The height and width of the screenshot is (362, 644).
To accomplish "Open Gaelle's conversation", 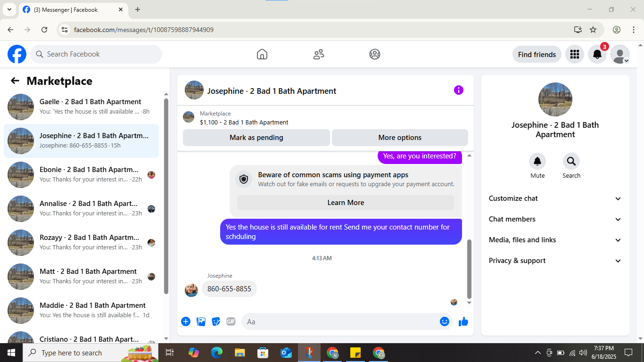I will click(x=81, y=107).
